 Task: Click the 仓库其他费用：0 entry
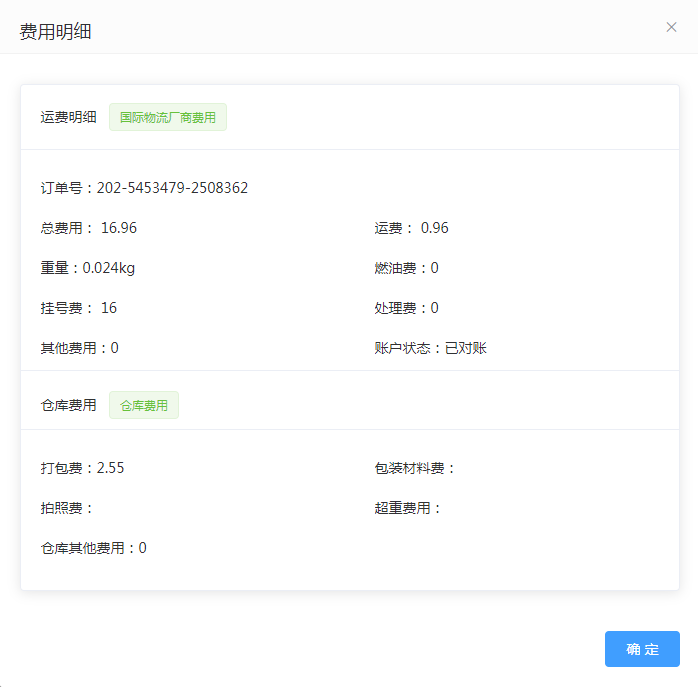tap(93, 548)
